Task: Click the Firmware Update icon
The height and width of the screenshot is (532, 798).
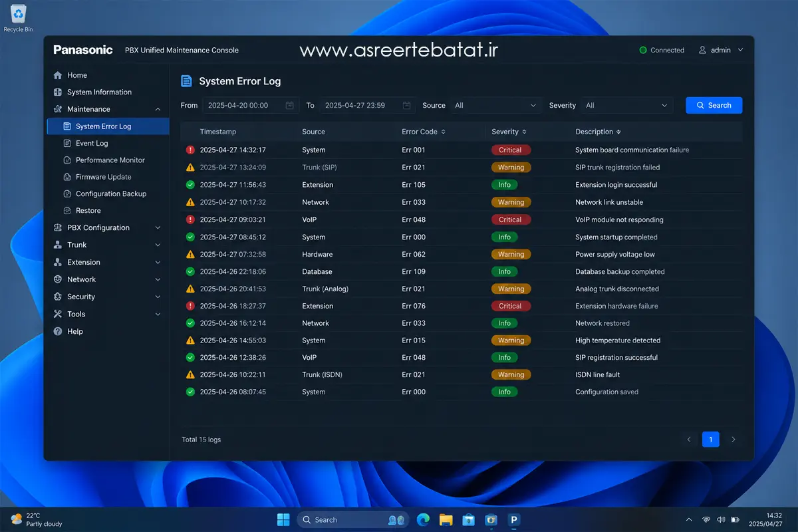Action: (66, 177)
